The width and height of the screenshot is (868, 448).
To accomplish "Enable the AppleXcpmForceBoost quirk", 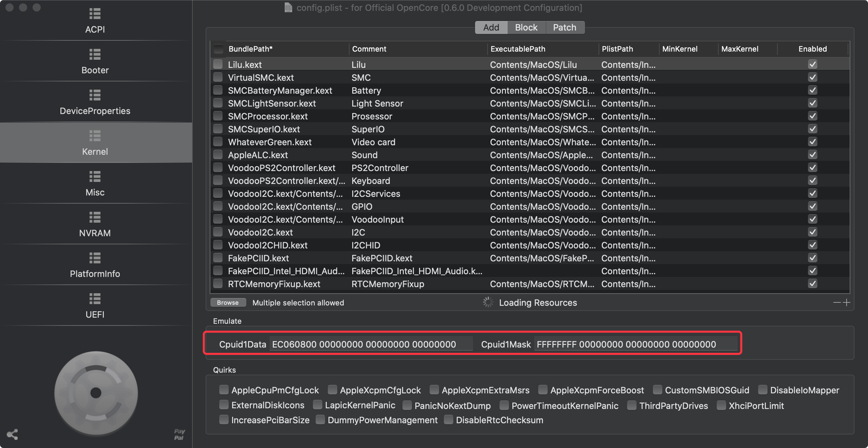I will (543, 390).
